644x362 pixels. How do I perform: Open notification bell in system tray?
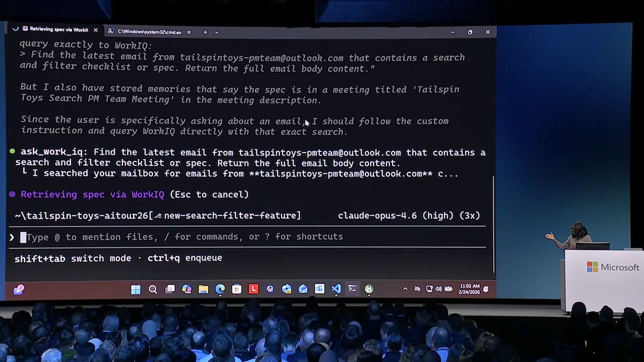[x=486, y=289]
